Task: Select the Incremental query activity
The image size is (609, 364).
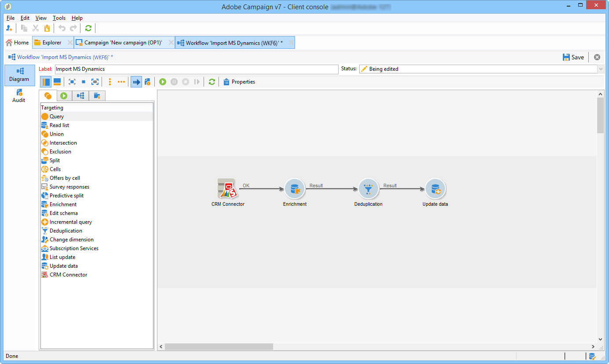Action: [x=97, y=222]
